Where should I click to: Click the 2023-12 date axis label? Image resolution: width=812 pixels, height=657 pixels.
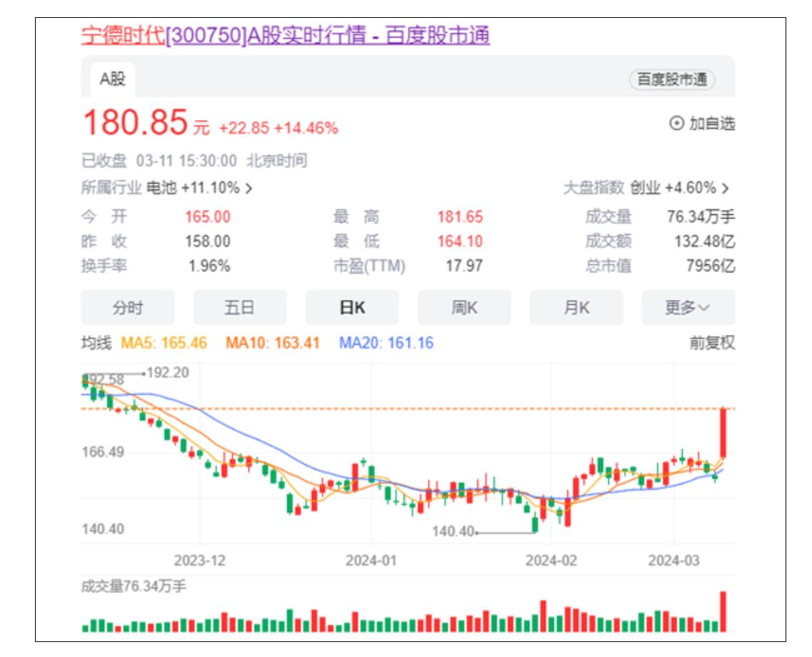pyautogui.click(x=200, y=561)
